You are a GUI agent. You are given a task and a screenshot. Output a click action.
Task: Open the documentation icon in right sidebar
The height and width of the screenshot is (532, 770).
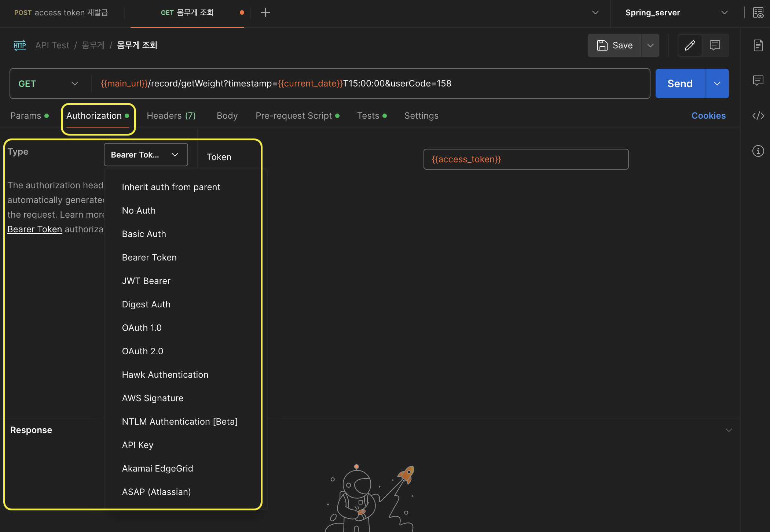click(758, 45)
